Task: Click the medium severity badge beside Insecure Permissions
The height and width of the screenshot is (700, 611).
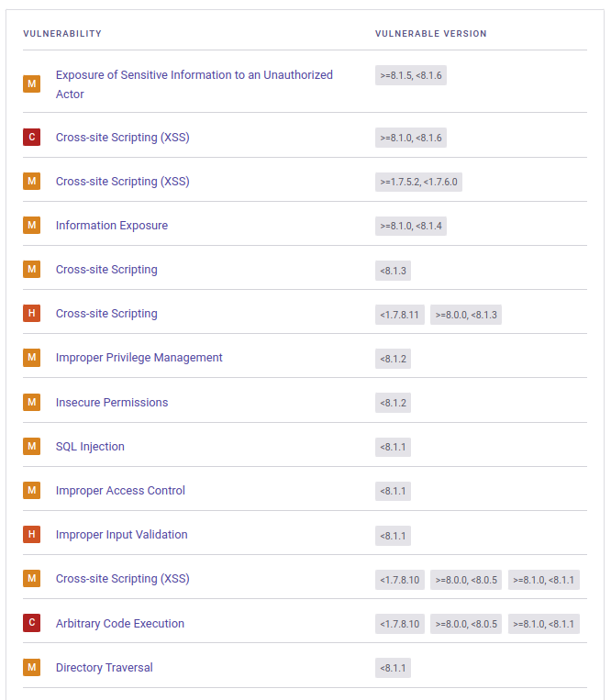Action: (x=32, y=402)
